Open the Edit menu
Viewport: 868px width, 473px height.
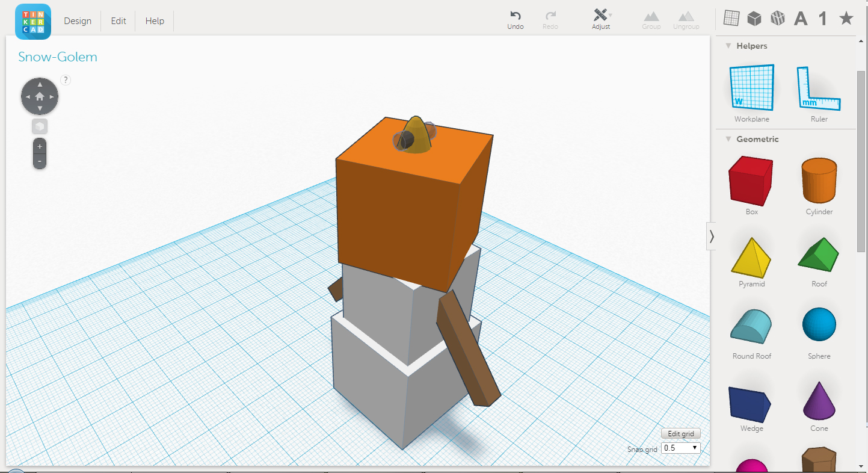pyautogui.click(x=119, y=21)
